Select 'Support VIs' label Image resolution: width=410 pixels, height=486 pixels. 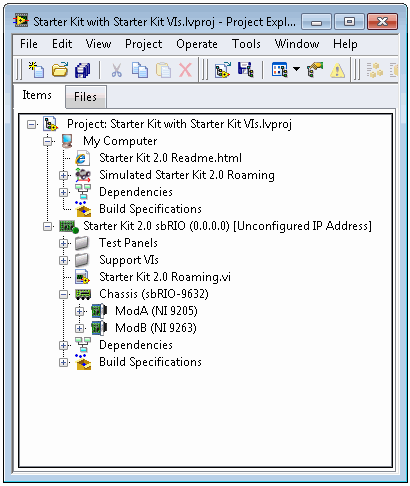(129, 260)
